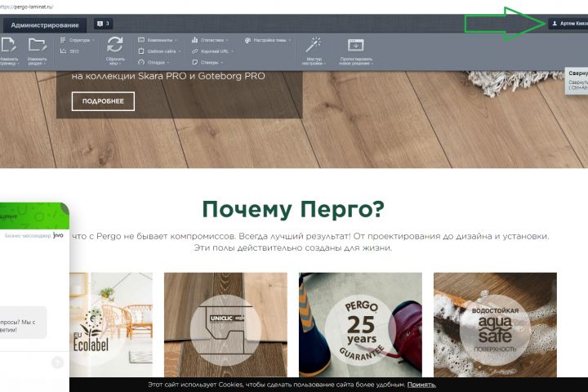Click the pergo-laminat.ru address bar
Image resolution: width=588 pixels, height=392 pixels.
27,7
